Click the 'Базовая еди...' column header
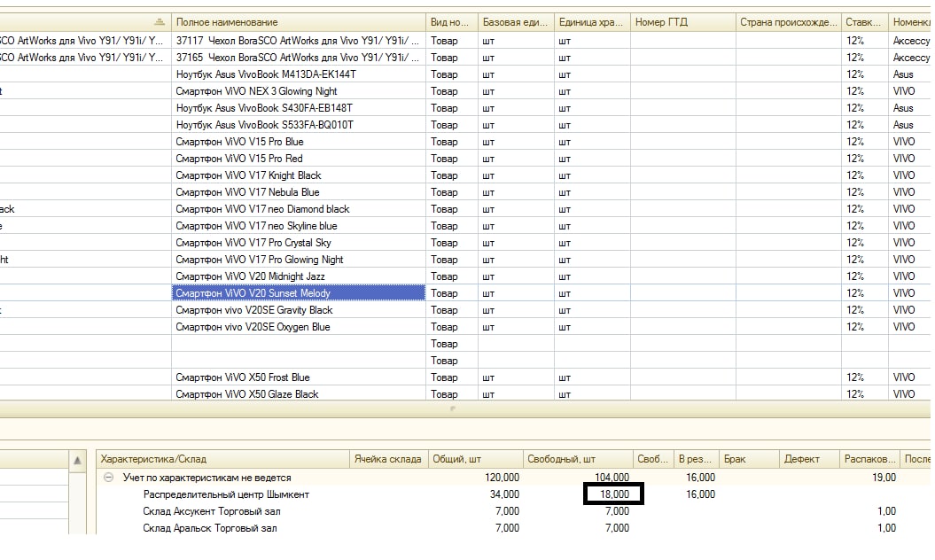The height and width of the screenshot is (560, 935). click(x=516, y=22)
